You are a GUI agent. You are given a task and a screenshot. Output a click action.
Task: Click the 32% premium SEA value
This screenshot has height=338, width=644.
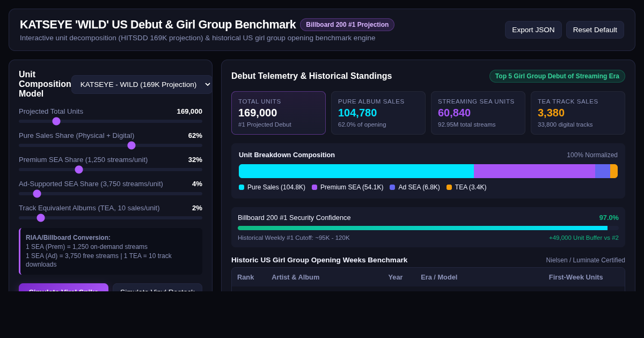195,160
